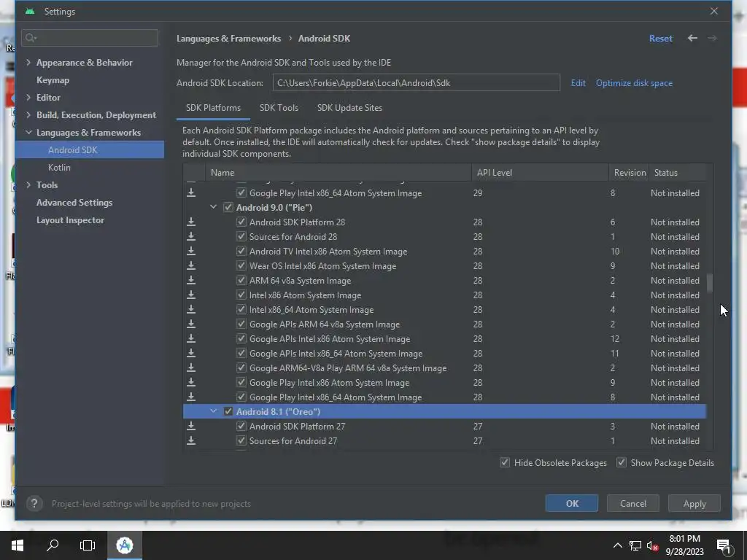Open the taskbar clock showing 8:01 PM
This screenshot has height=560, width=747.
[684, 545]
